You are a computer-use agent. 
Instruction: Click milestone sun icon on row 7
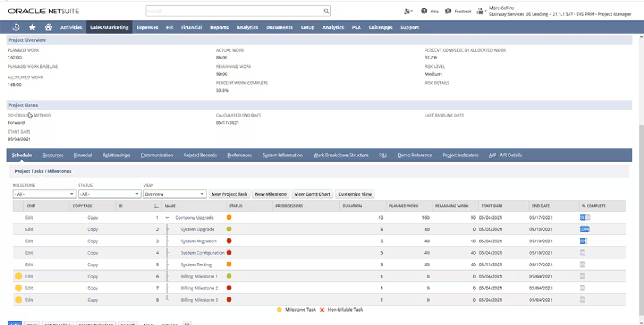click(x=19, y=288)
